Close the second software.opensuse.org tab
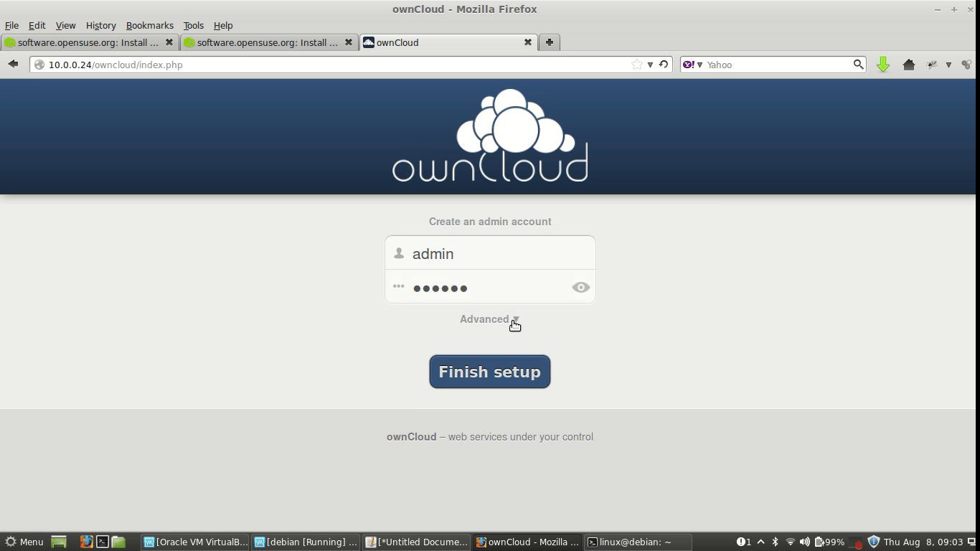Image resolution: width=980 pixels, height=551 pixels. coord(349,42)
